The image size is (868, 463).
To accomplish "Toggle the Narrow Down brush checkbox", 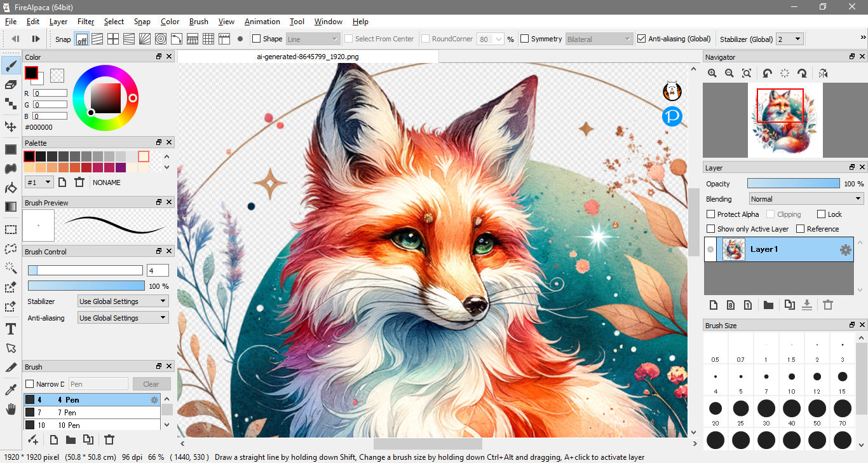I will click(x=29, y=384).
